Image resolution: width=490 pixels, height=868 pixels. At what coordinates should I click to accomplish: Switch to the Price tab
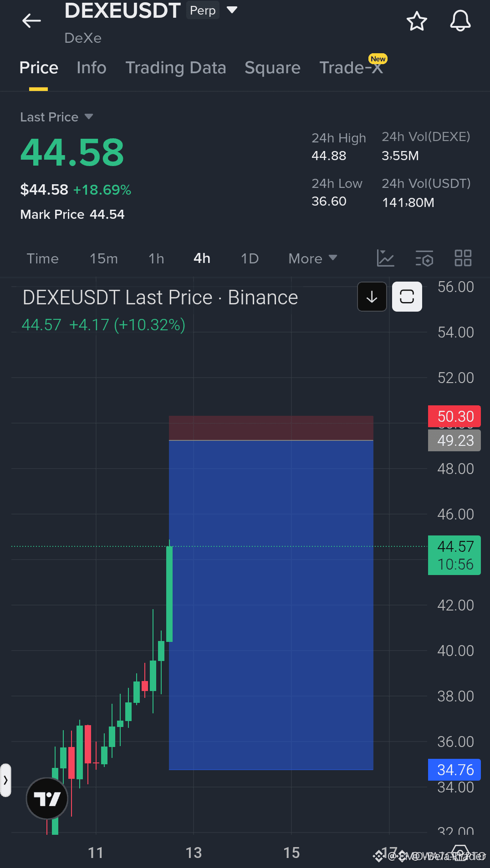click(x=39, y=68)
